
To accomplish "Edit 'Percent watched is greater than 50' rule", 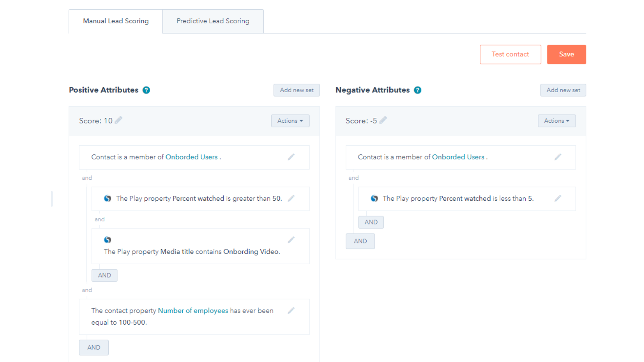I will tap(291, 198).
